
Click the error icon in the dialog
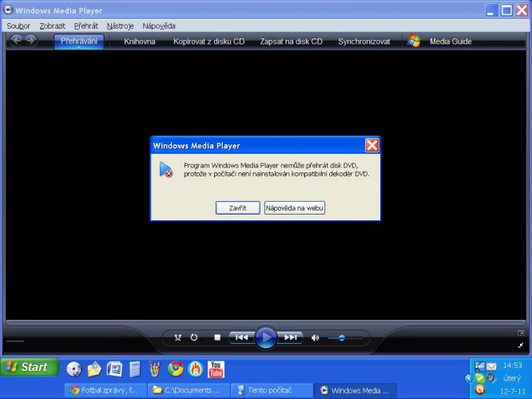166,169
